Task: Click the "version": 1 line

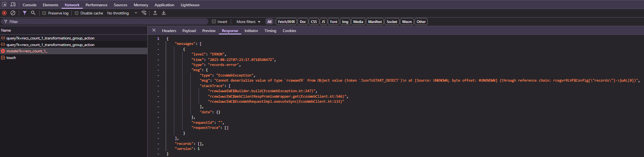Action: coord(187,149)
